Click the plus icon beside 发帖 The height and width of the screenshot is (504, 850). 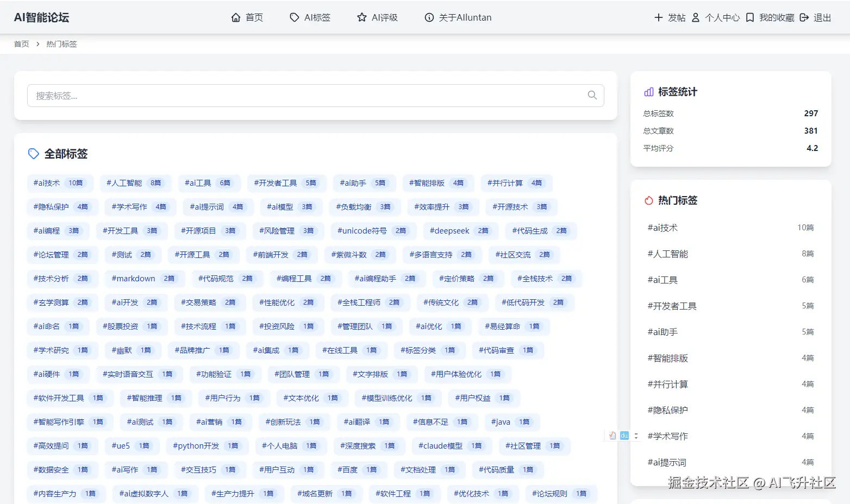click(x=658, y=17)
